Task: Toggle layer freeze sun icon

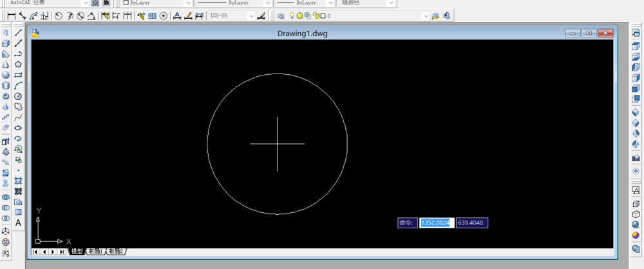Action: 299,16
